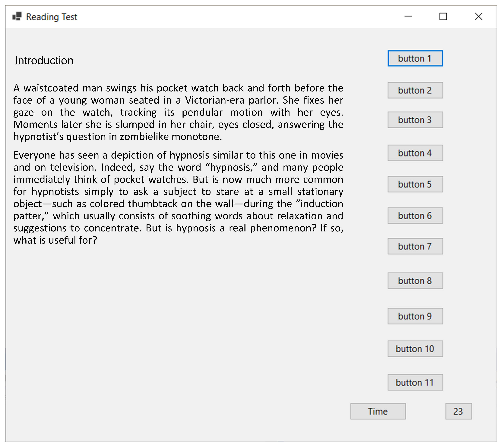503x448 pixels.
Task: Click button 11
Action: tap(415, 382)
